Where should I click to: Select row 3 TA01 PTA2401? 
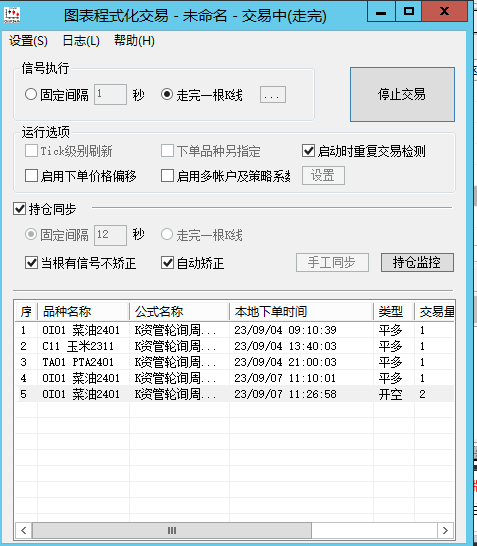234,362
